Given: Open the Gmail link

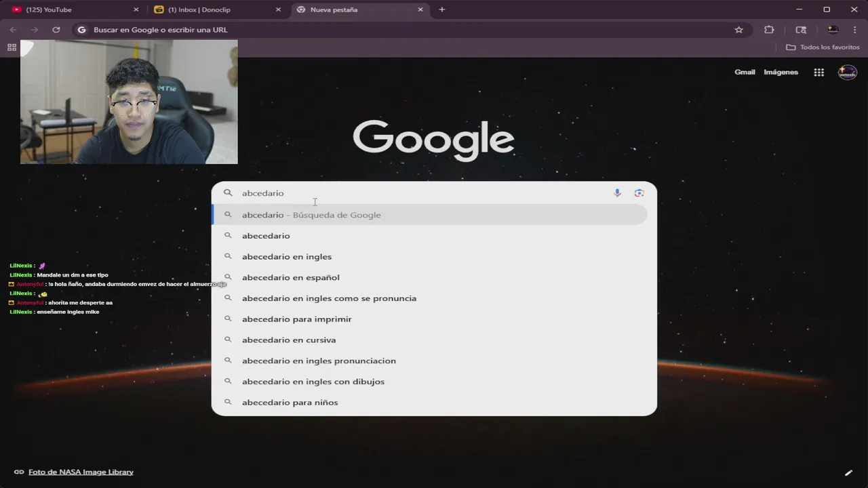Looking at the screenshot, I should pyautogui.click(x=745, y=72).
